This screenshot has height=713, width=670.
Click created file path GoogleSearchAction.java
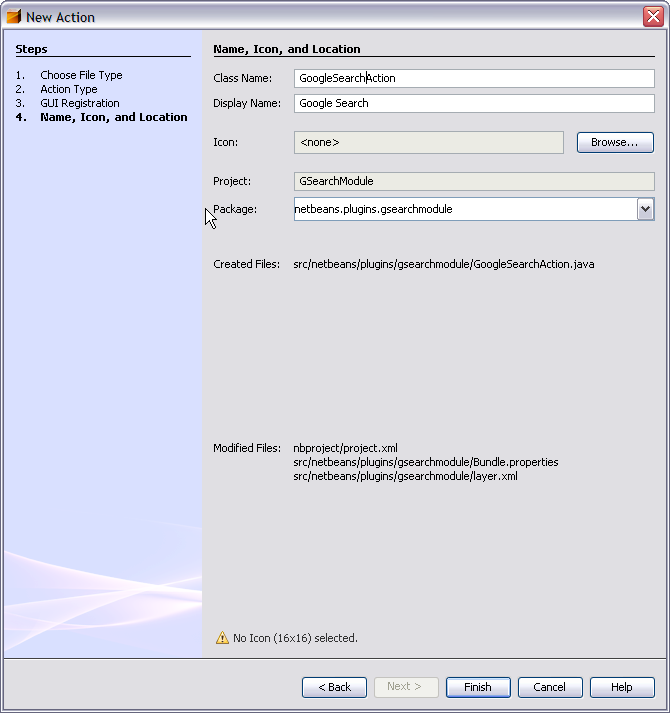point(443,264)
